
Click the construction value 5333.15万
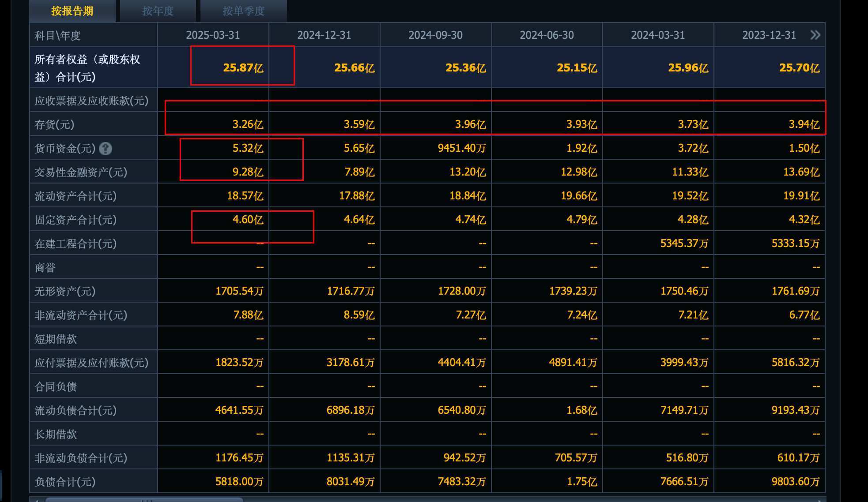(x=796, y=244)
